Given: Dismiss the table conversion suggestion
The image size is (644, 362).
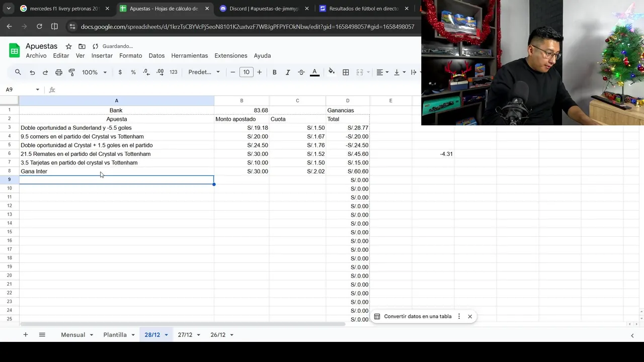Looking at the screenshot, I should coord(470,317).
